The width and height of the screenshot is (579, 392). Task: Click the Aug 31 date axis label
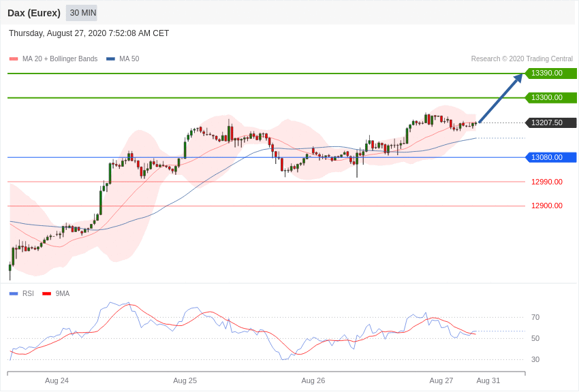click(488, 380)
